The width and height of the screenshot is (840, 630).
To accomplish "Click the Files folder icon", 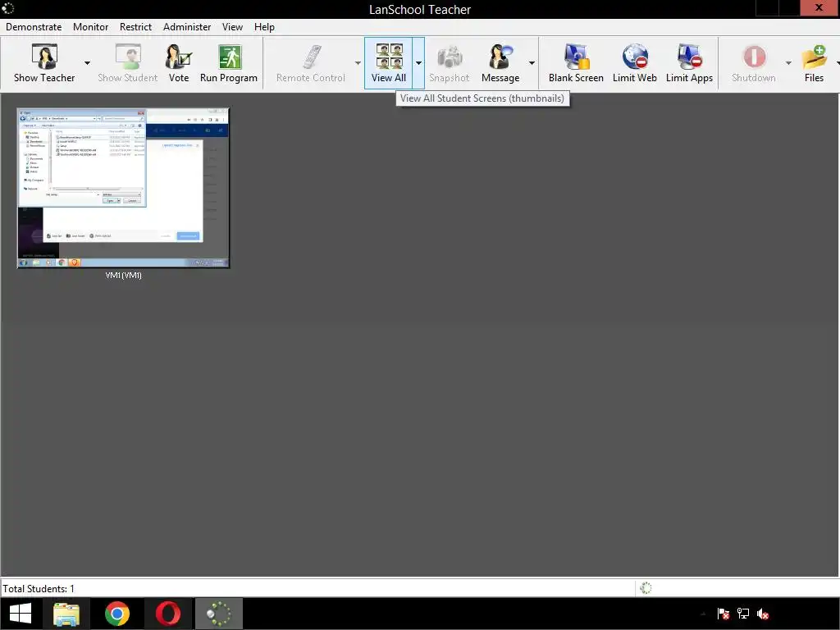I will (815, 63).
